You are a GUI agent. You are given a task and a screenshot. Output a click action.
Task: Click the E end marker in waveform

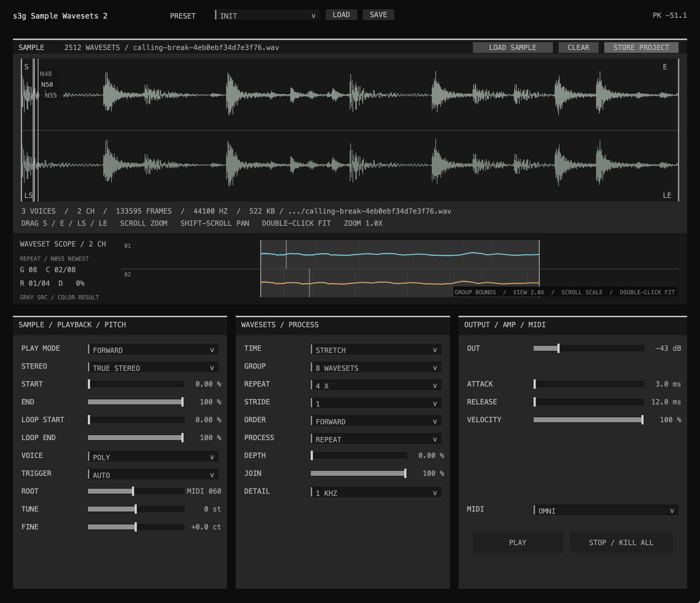coord(665,67)
